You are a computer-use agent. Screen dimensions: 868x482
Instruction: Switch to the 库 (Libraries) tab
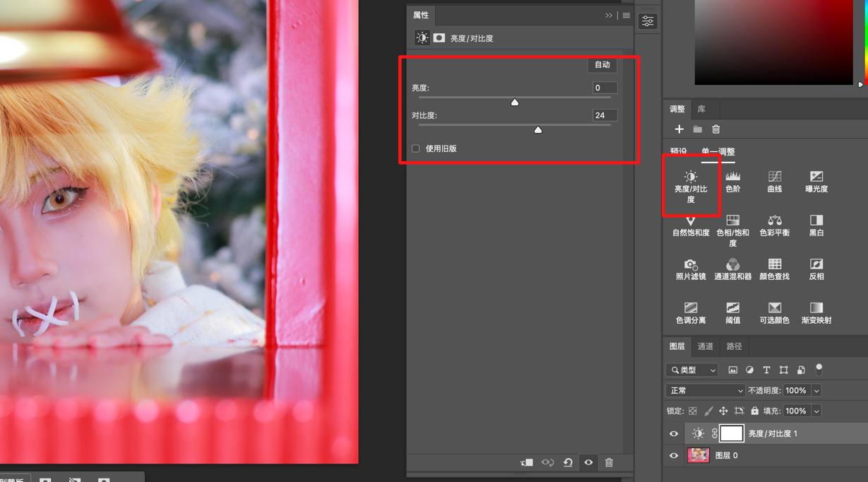click(x=701, y=109)
